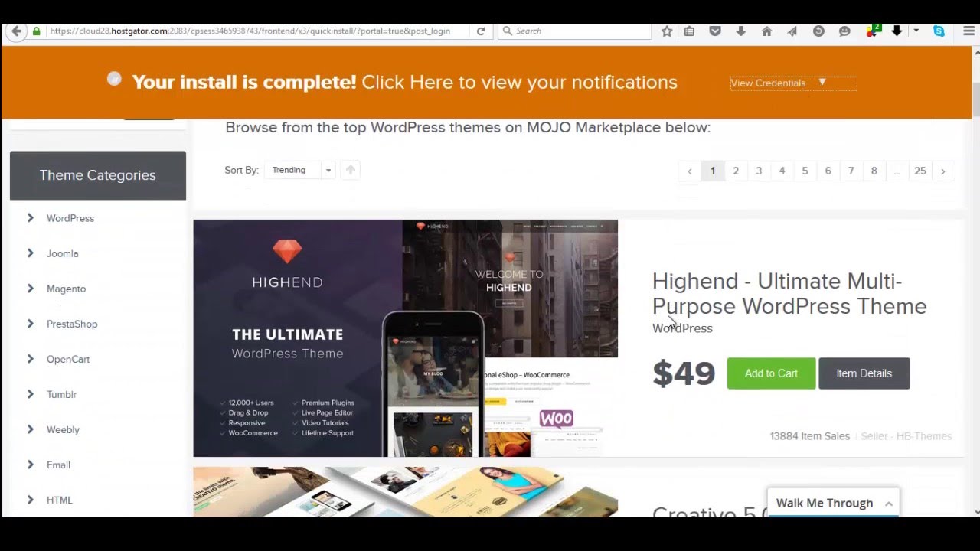The image size is (980, 551).
Task: Expand the View Credentials dropdown
Action: click(x=793, y=83)
